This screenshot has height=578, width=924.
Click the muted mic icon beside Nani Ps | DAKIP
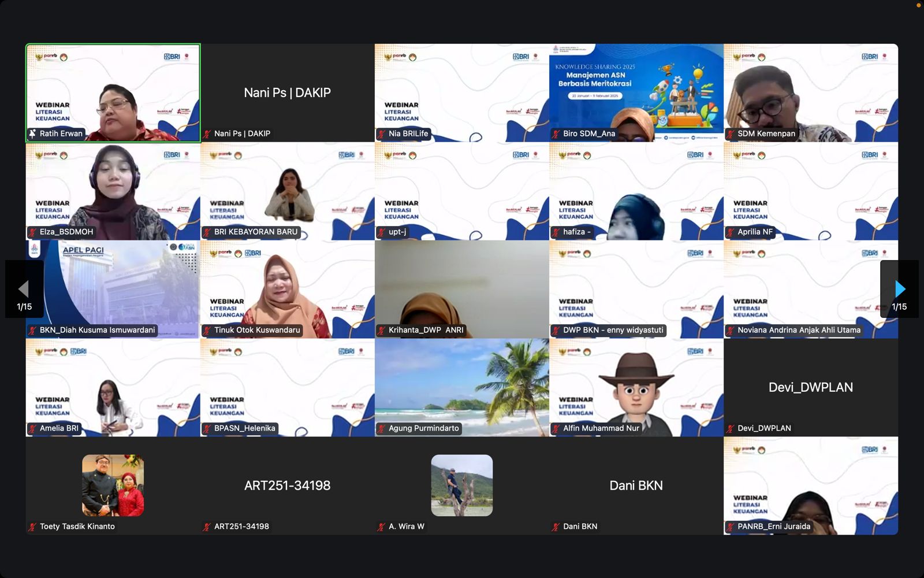206,134
